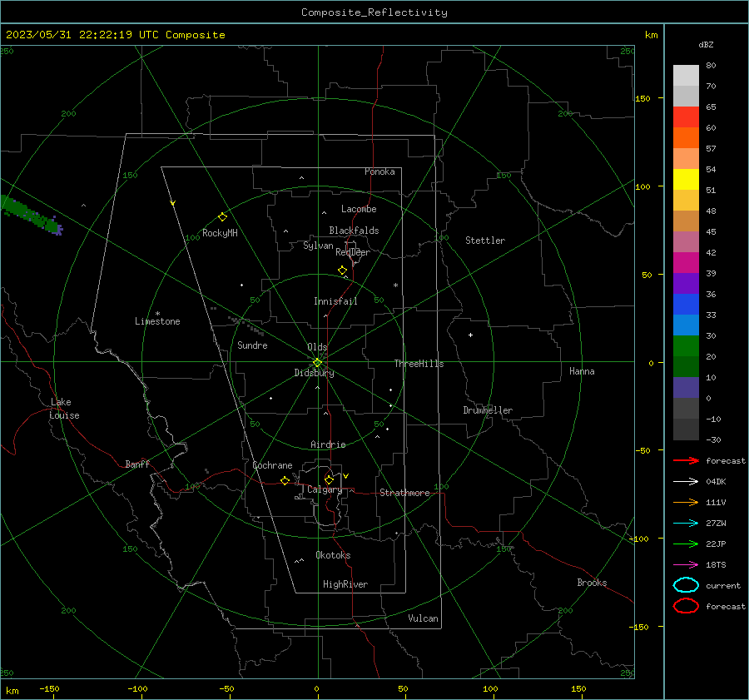Image resolution: width=749 pixels, height=700 pixels.
Task: Pick the bright green swatch between 30 and 20
Action: [686, 346]
